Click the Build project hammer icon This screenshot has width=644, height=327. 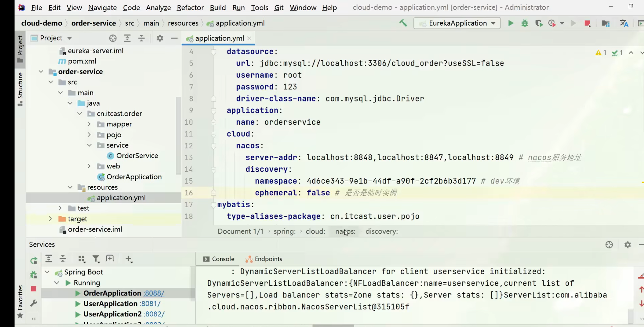pyautogui.click(x=403, y=23)
